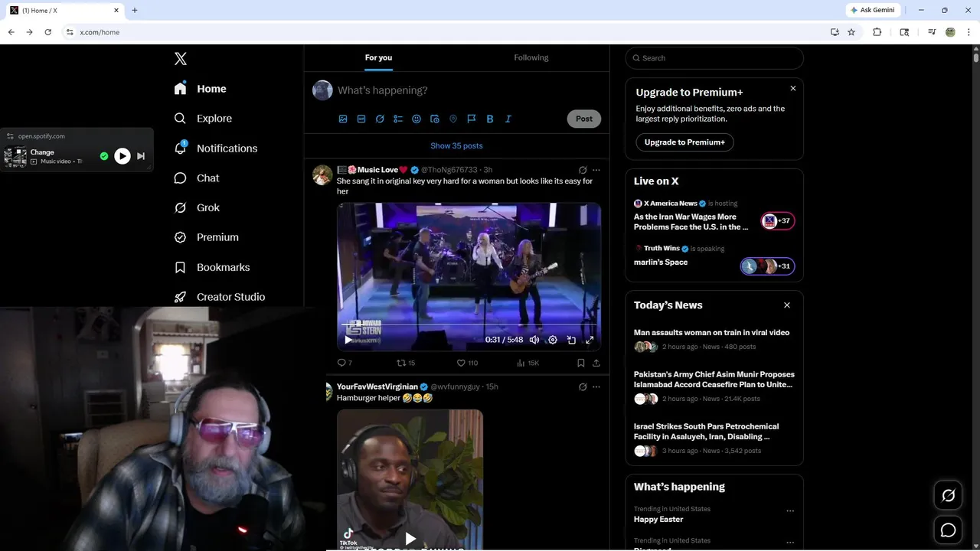Screen dimensions: 980x551
Task: Open the floating chat messages button
Action: [x=948, y=530]
